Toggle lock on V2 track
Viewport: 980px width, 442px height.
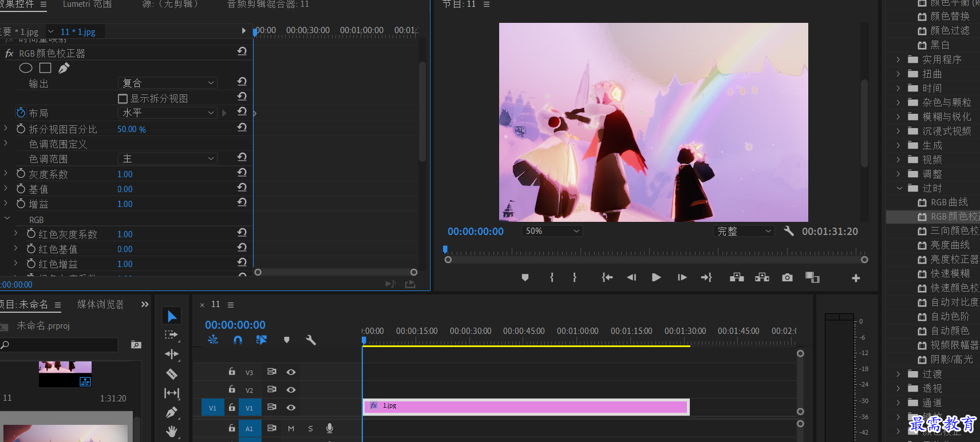pos(232,389)
